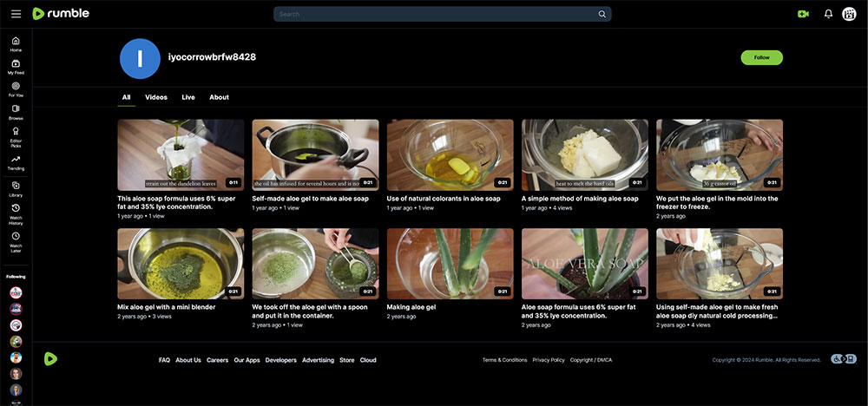Click the green upload video camera icon
The width and height of the screenshot is (868, 406).
pyautogui.click(x=803, y=15)
